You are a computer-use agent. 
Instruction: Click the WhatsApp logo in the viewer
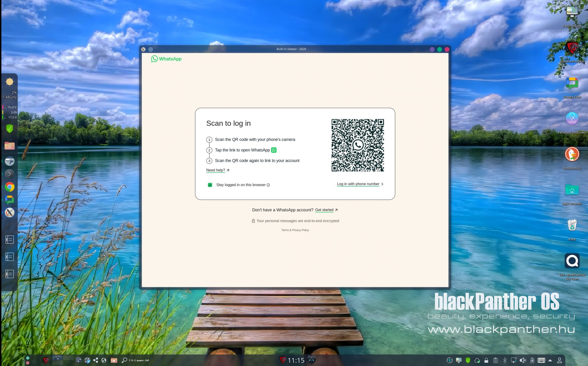pyautogui.click(x=166, y=59)
